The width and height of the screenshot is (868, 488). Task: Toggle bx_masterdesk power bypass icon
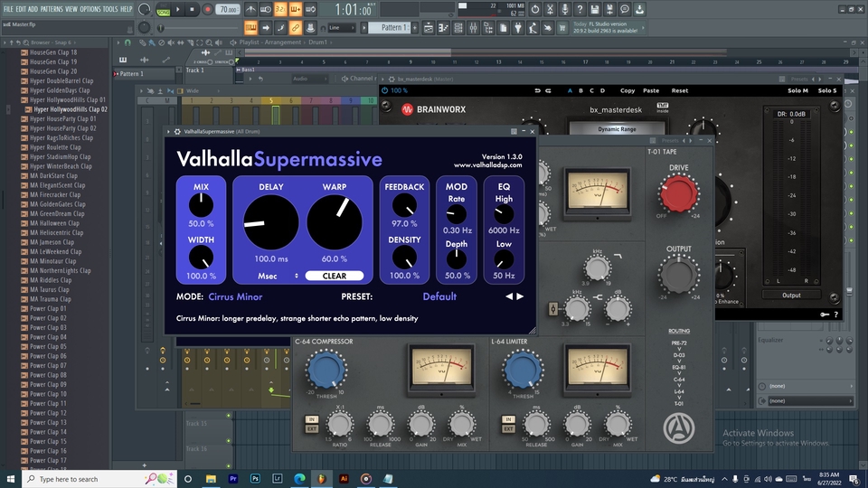pos(384,90)
